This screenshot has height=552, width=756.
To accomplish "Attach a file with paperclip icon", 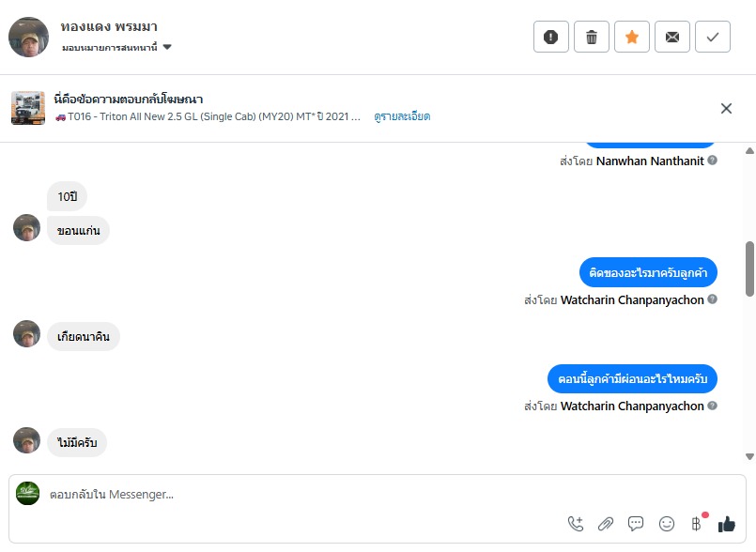I will tap(606, 524).
